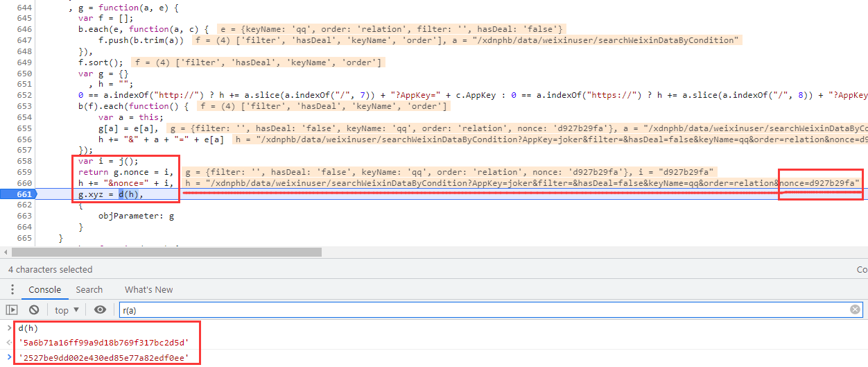Set a breakpoint on line 659
This screenshot has height=367, width=868.
[25, 171]
